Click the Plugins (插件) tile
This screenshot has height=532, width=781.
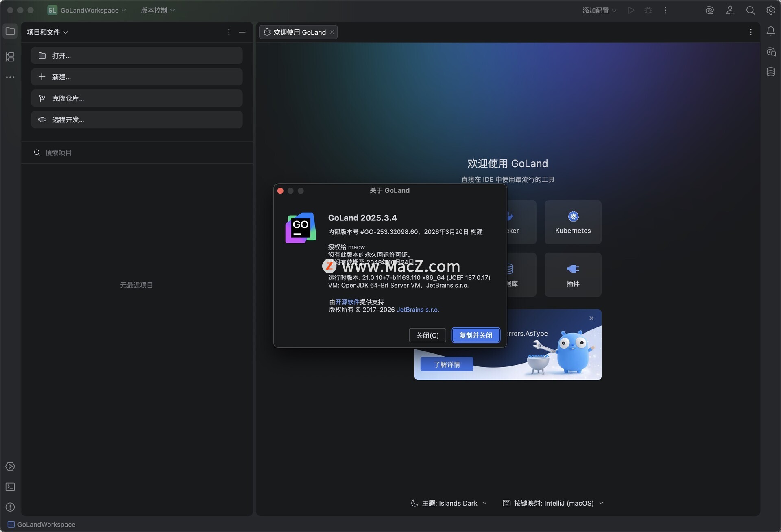573,275
